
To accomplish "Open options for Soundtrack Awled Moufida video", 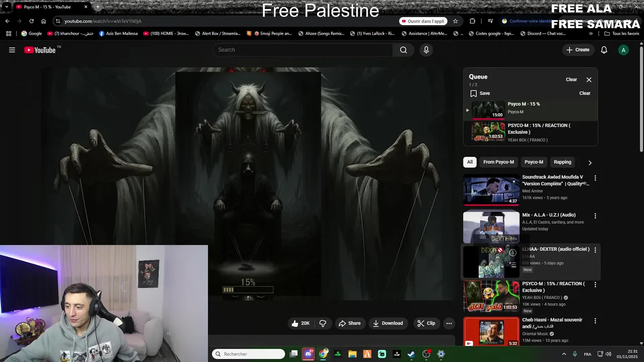I will (x=595, y=178).
